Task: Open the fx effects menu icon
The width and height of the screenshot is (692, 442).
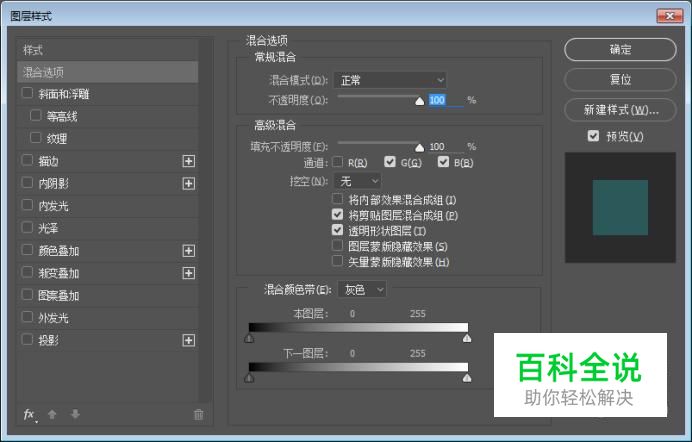Action: coord(30,414)
